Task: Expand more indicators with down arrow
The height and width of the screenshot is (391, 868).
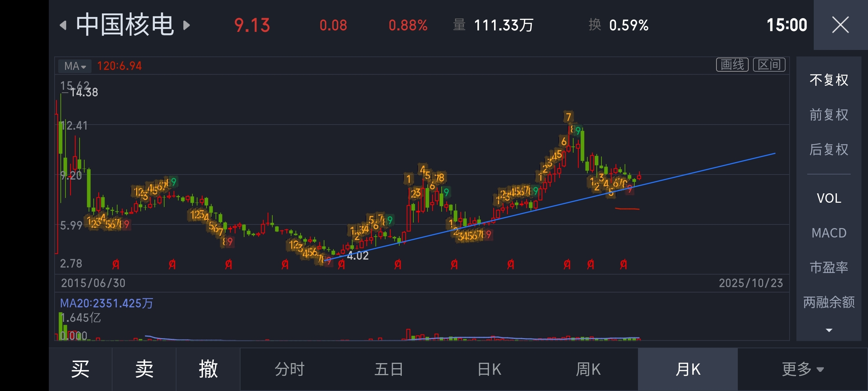Action: coord(829,330)
